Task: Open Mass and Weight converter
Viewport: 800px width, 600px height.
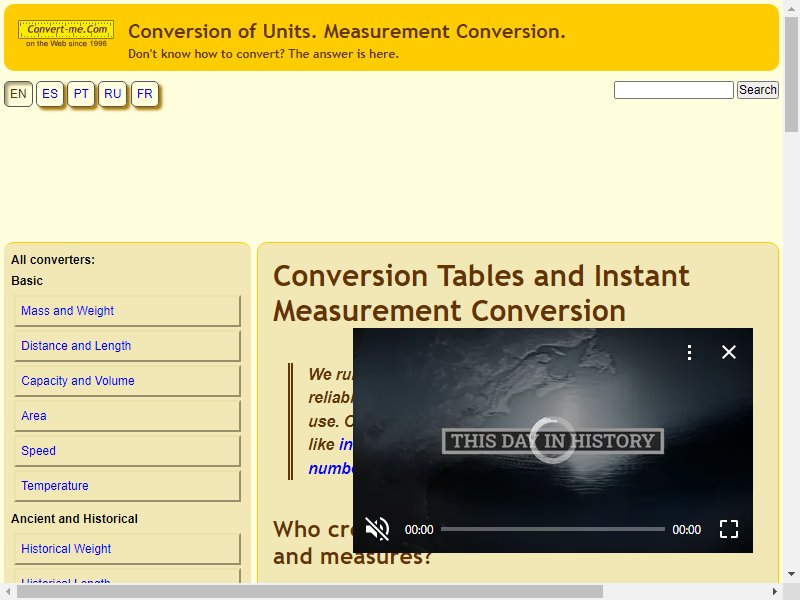Action: click(x=127, y=311)
